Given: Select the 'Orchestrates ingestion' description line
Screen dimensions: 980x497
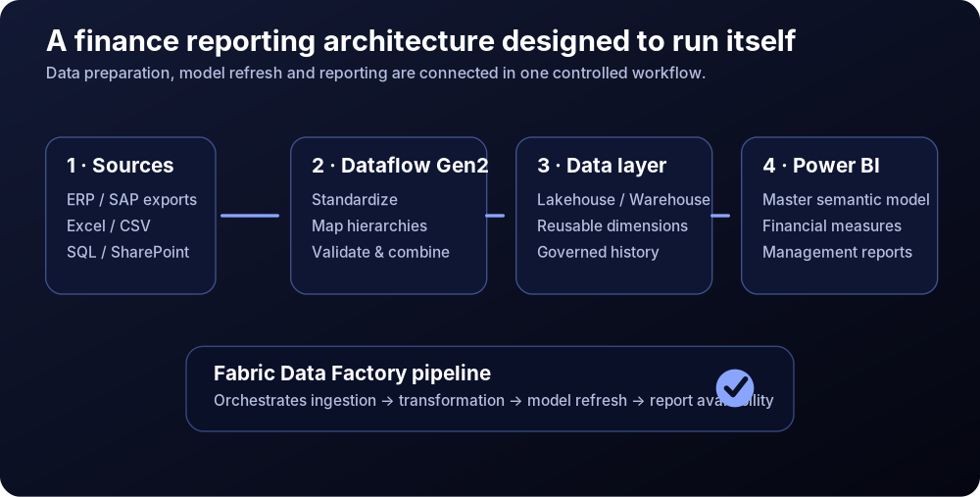Looking at the screenshot, I should pos(494,400).
